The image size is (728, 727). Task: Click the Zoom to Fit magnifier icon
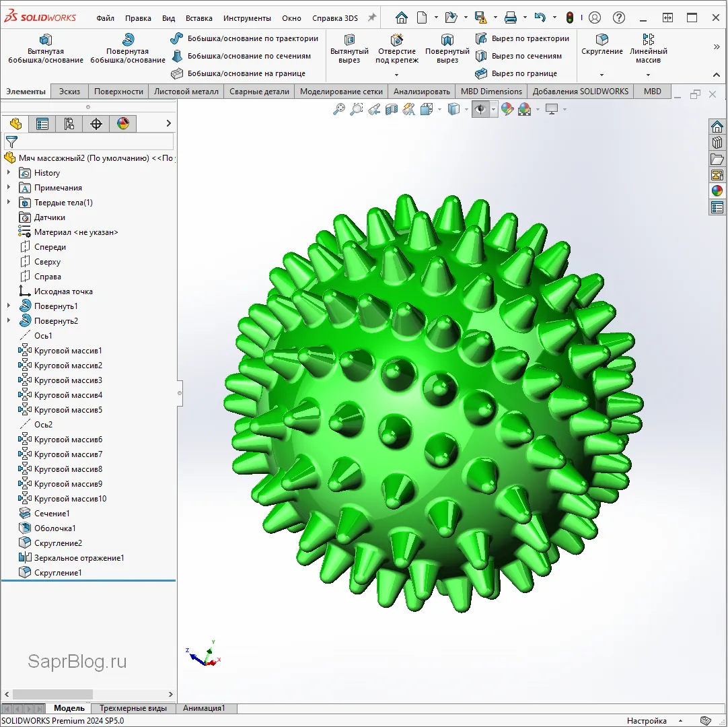pyautogui.click(x=339, y=109)
